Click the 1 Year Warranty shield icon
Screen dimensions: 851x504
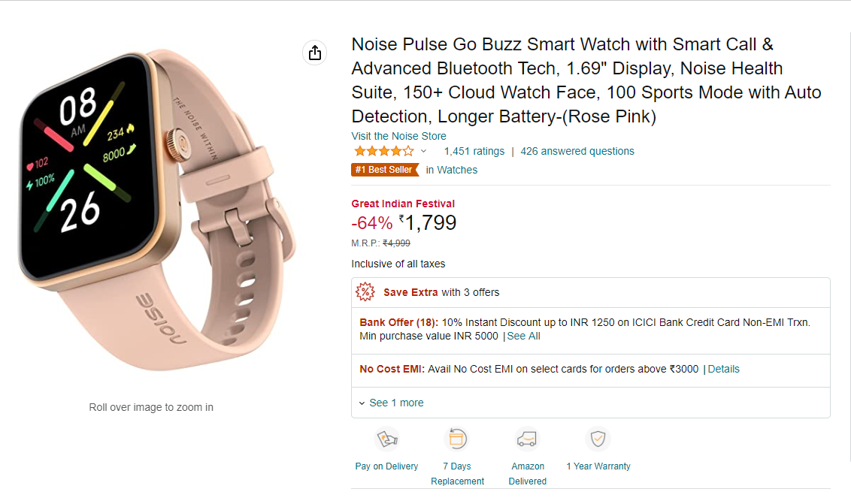pos(598,438)
